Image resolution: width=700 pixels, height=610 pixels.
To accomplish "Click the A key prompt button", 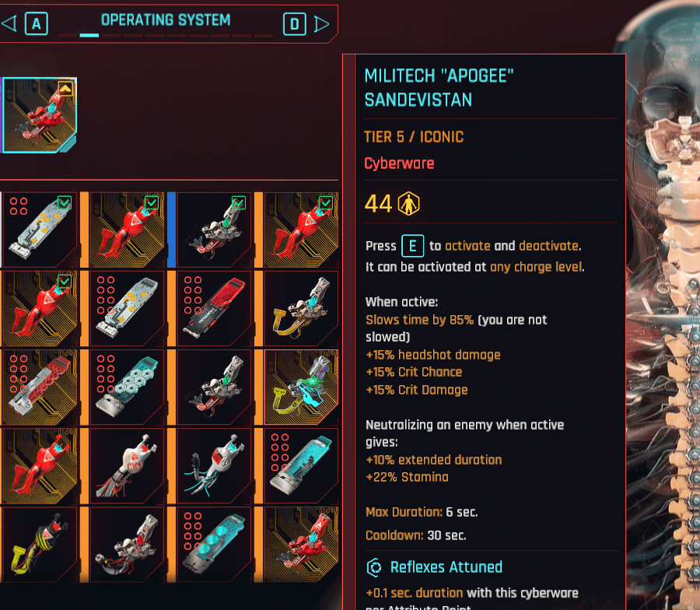I will pos(37,23).
